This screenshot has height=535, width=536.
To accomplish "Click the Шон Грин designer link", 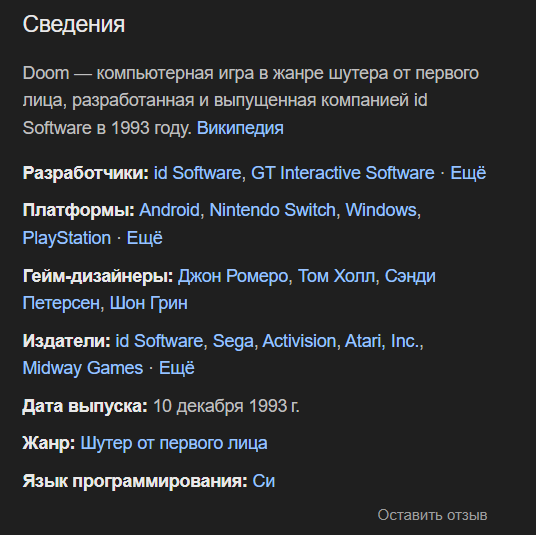I will pos(148,303).
